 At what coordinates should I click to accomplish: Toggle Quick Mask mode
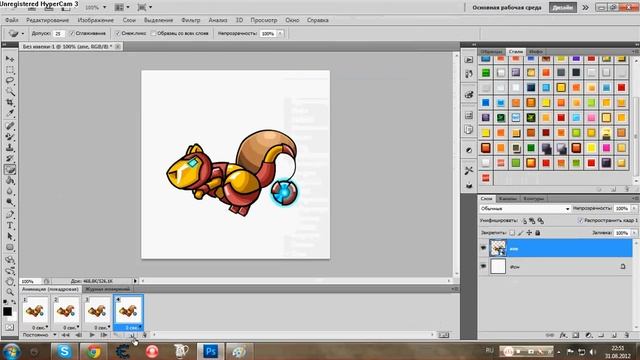pyautogui.click(x=9, y=327)
